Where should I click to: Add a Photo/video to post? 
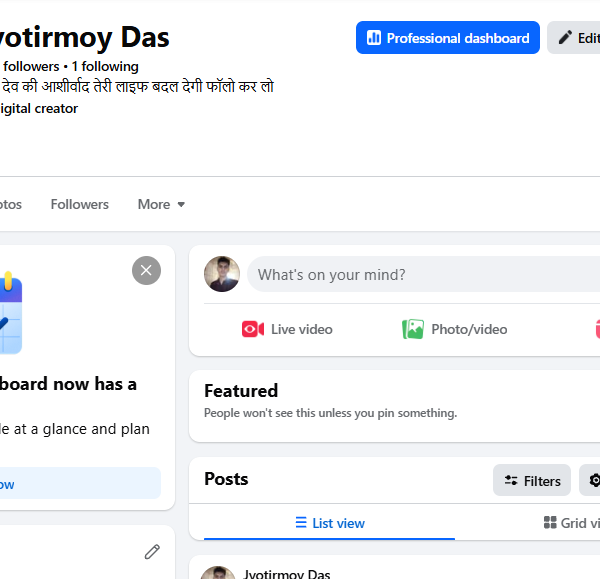point(455,329)
